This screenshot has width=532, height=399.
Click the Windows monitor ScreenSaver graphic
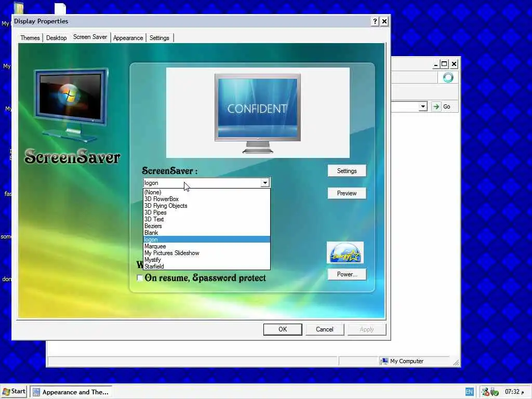tap(71, 104)
